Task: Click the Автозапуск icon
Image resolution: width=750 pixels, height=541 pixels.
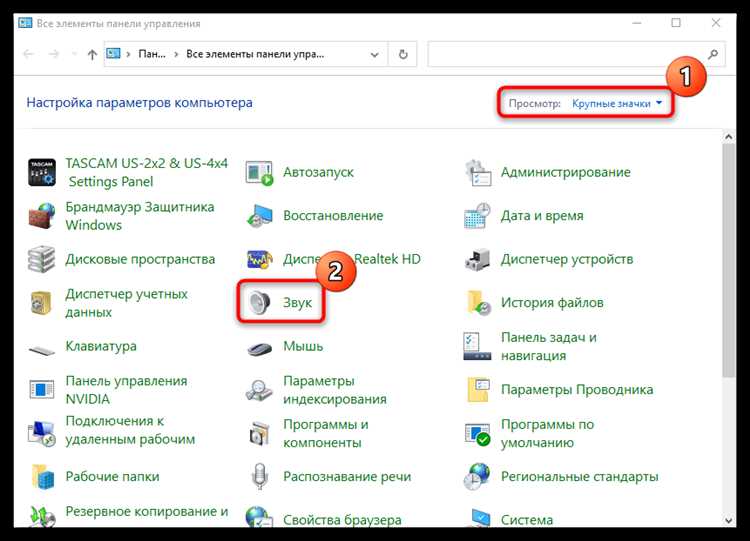Action: click(261, 172)
